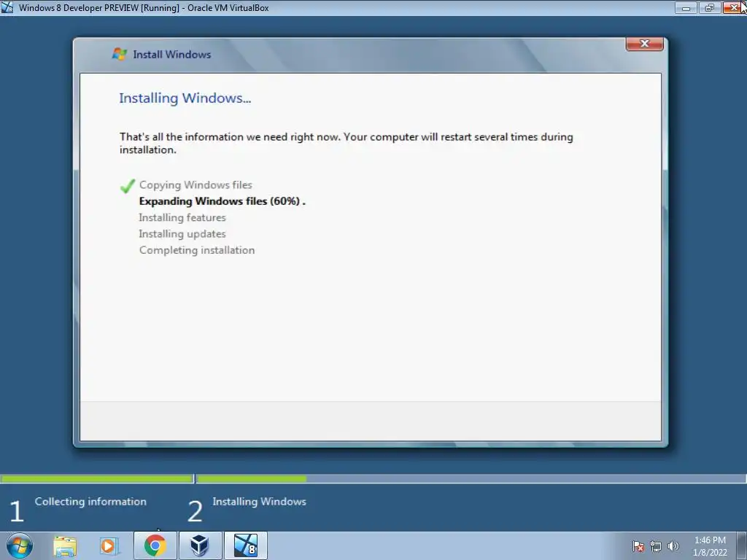Screen dimensions: 747x560
Task: Click the VirtualBox window title text
Action: point(144,8)
